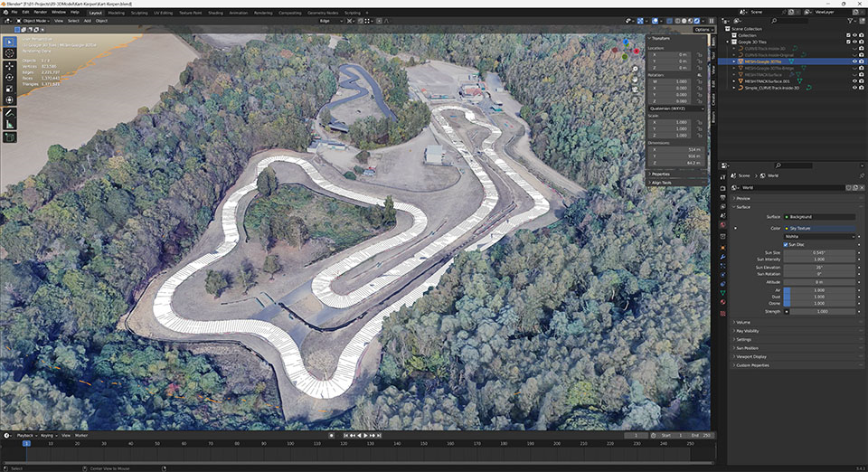This screenshot has height=472, width=868.
Task: Open the Scene properties tab icon
Action: (x=722, y=216)
